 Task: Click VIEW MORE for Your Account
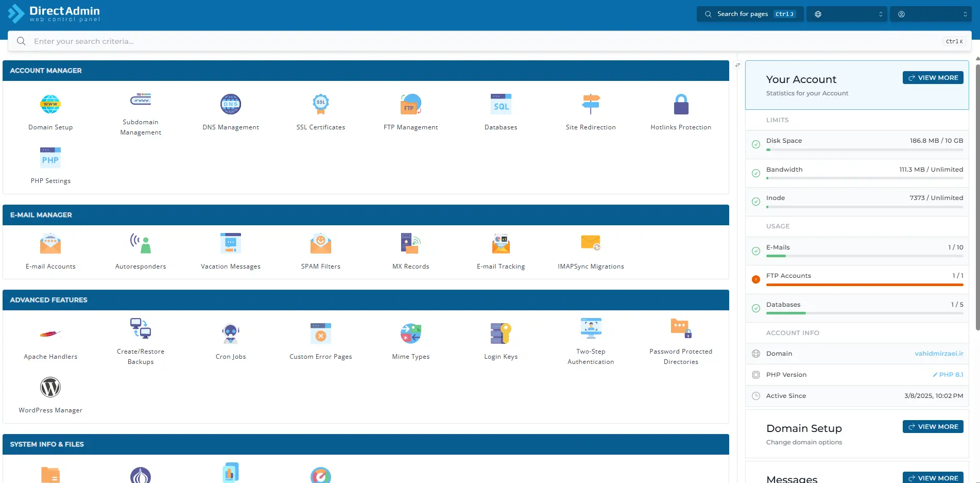pyautogui.click(x=933, y=78)
